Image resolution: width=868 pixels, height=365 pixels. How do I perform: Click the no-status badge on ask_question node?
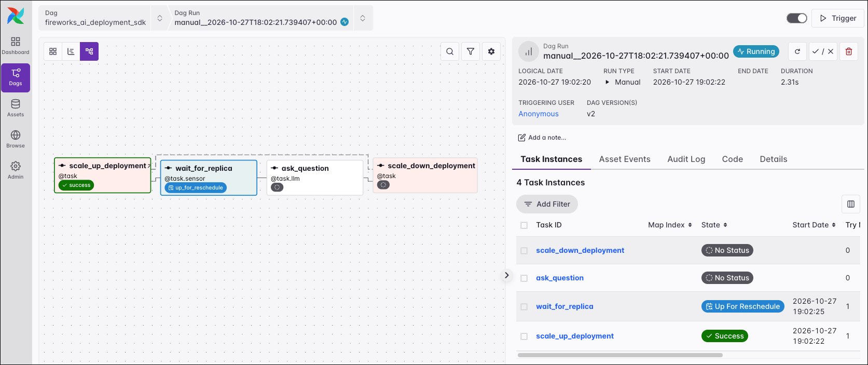[277, 187]
